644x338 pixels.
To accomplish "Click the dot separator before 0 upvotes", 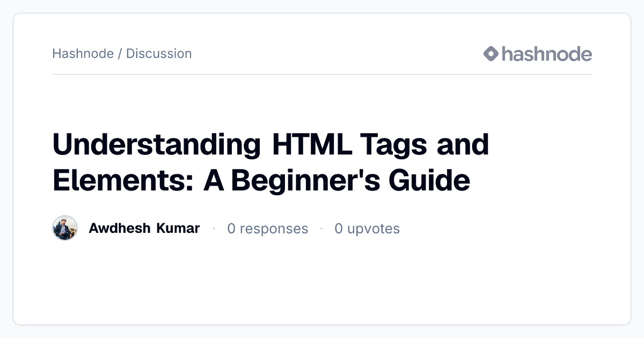I will pyautogui.click(x=321, y=229).
